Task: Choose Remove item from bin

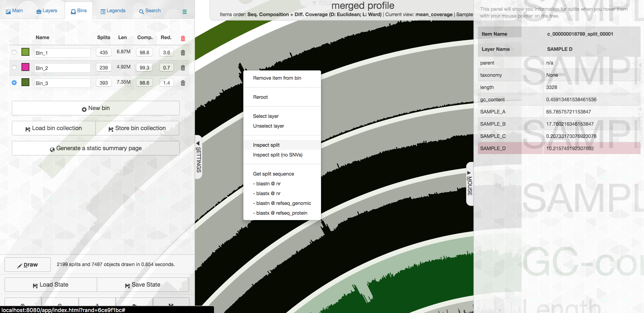Action: 277,78
